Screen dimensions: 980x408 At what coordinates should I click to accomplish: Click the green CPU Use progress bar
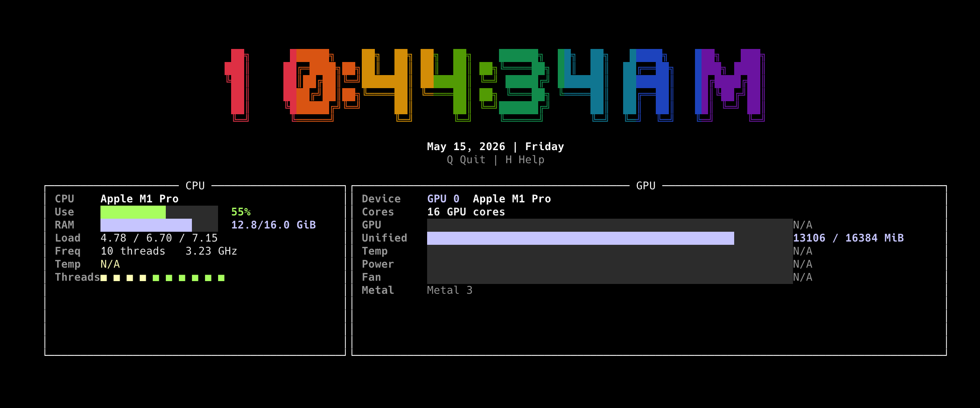159,212
